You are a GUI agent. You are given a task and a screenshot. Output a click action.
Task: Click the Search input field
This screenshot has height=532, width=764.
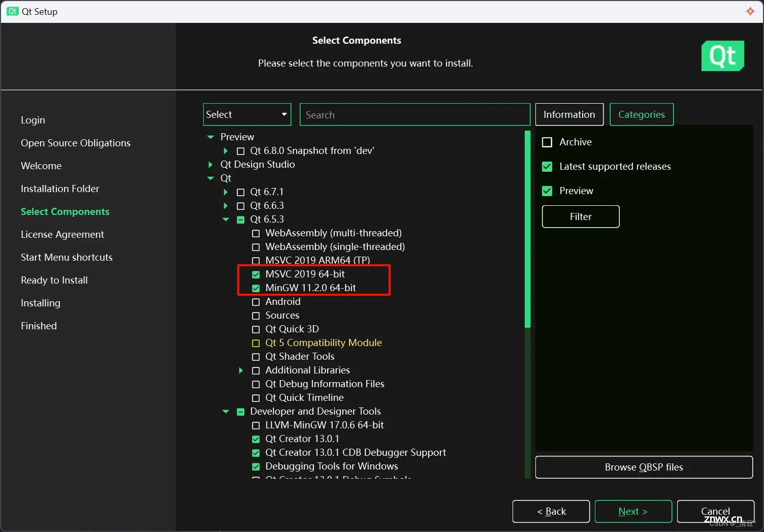[x=415, y=114]
